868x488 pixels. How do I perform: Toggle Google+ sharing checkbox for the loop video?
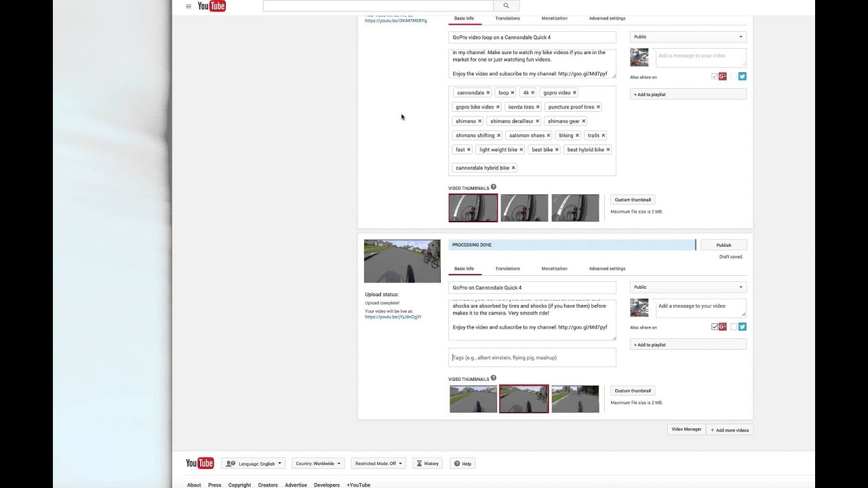tap(714, 77)
